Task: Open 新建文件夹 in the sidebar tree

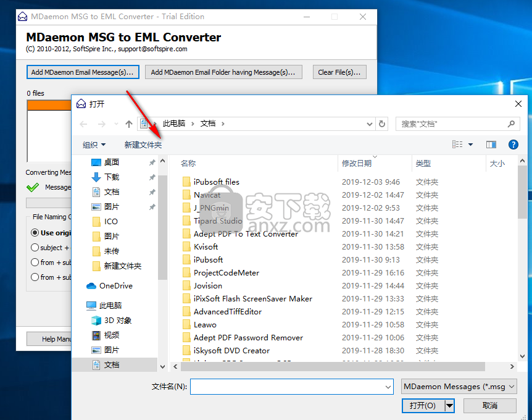Action: (x=122, y=266)
